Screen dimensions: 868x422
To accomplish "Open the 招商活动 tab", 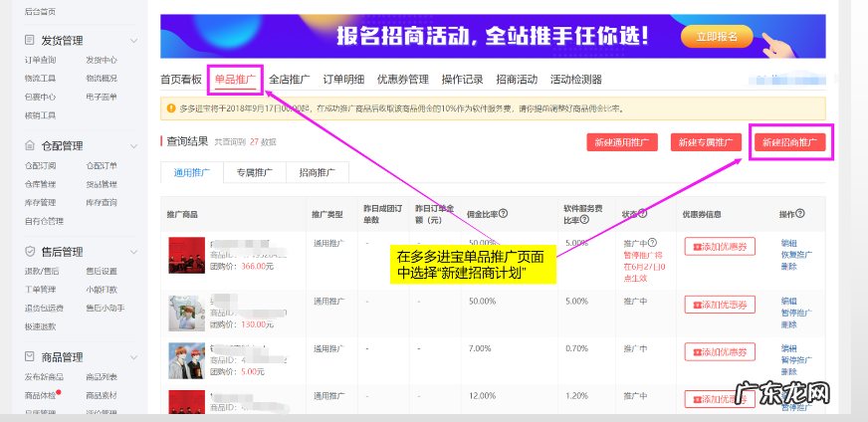I will (x=517, y=80).
